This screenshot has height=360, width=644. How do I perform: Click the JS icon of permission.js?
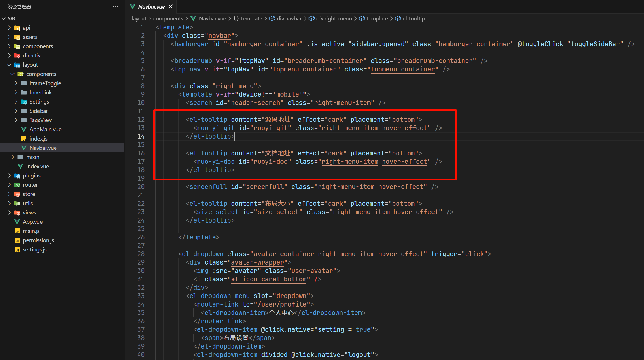(17, 240)
